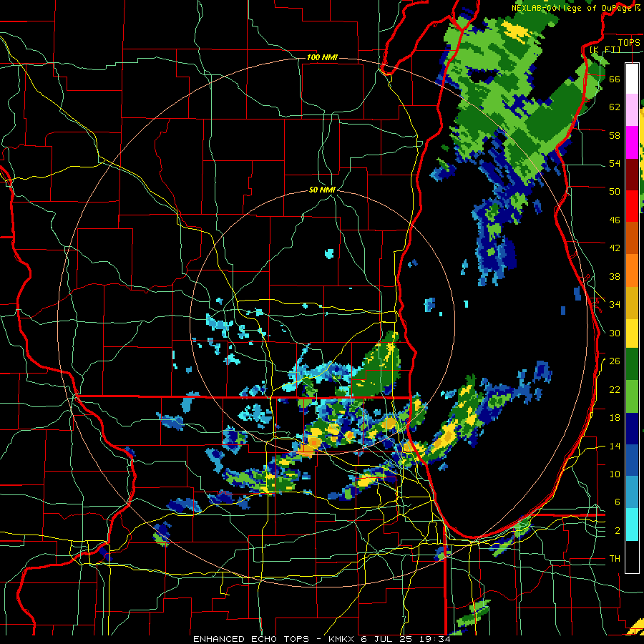Pick the magenta swatch in the color bar
Screen dimensions: 644x644
(x=632, y=142)
